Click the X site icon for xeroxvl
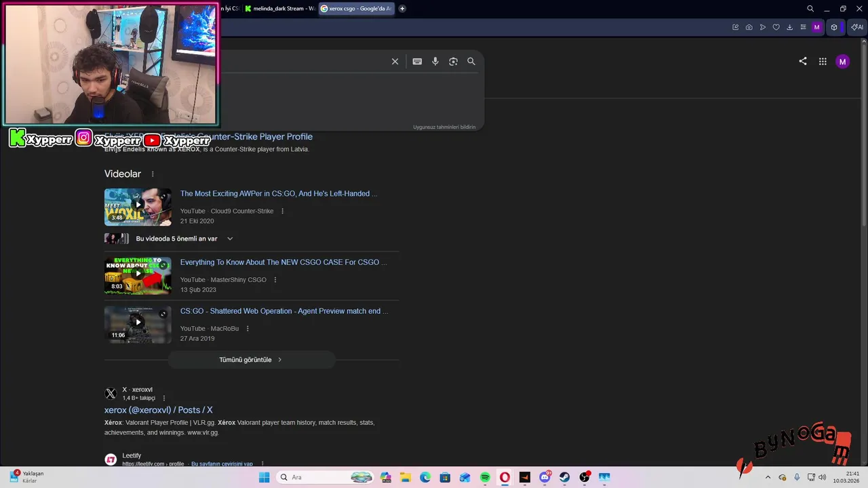Viewport: 868px width, 488px height. [x=111, y=394]
